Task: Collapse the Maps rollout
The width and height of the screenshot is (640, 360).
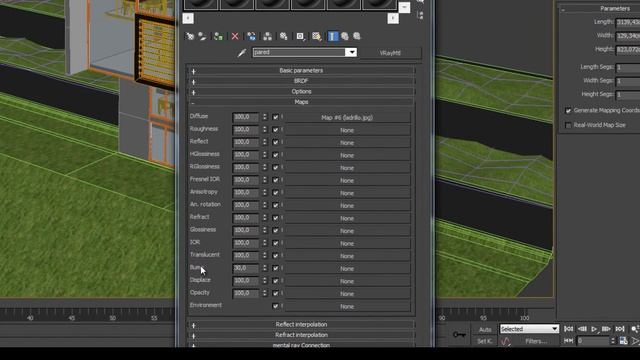Action: click(x=301, y=102)
